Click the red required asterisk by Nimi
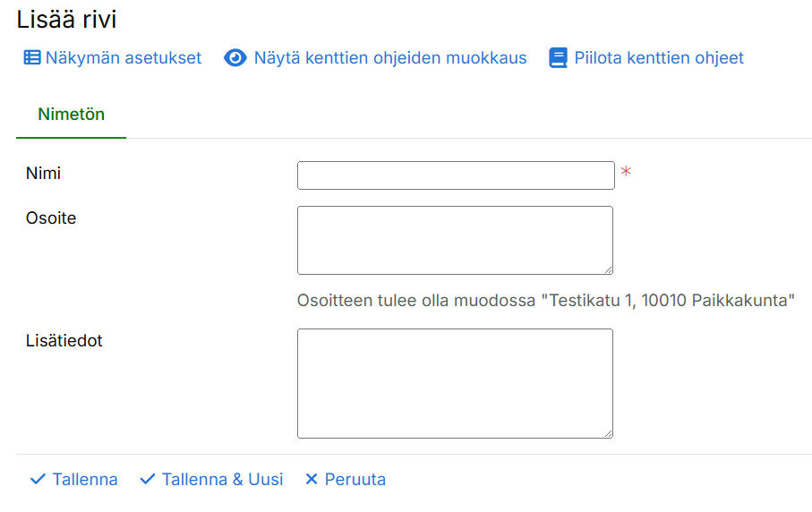Screen dimensions: 812x512 (x=626, y=172)
